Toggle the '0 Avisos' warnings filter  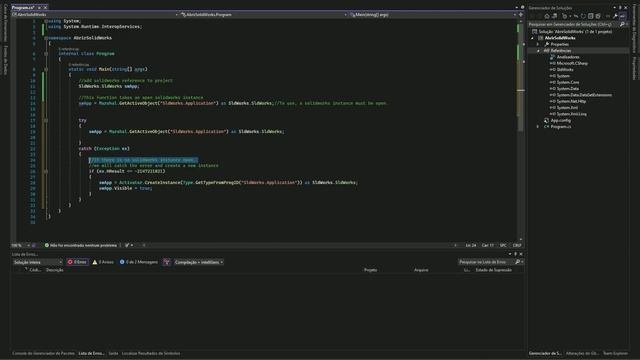point(103,262)
